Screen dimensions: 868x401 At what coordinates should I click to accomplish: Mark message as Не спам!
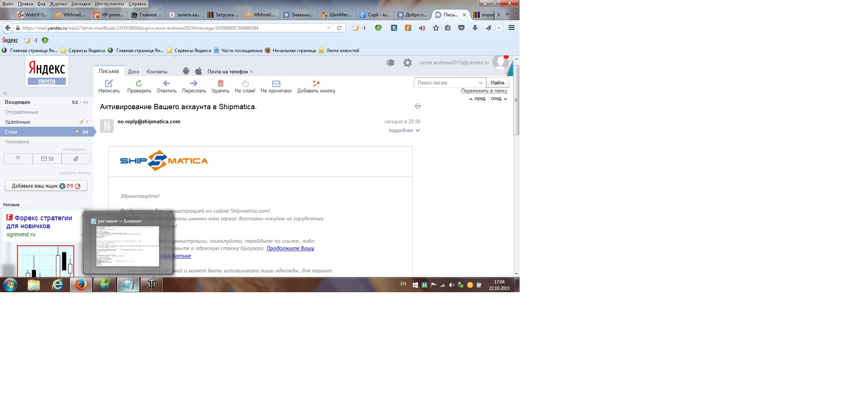(245, 86)
